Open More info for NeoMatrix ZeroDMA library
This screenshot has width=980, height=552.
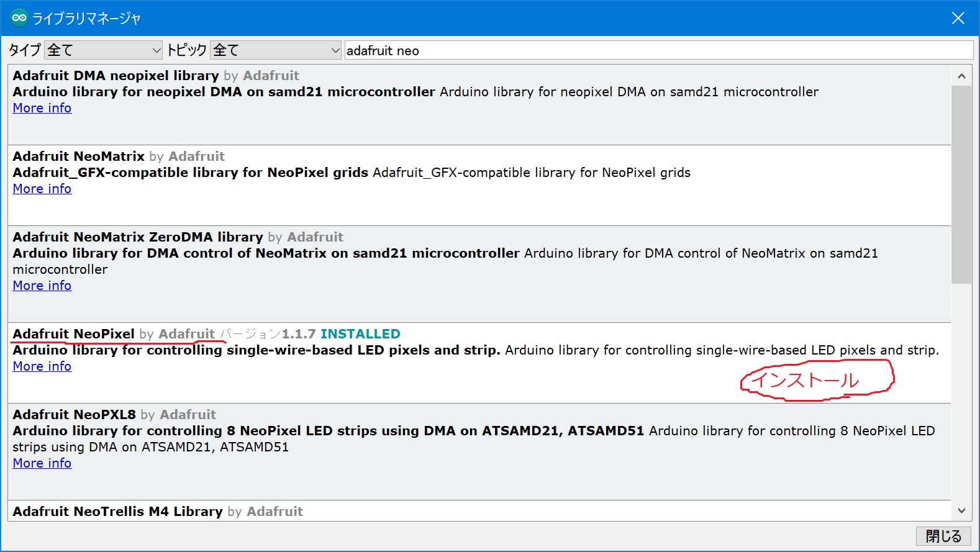click(x=42, y=286)
